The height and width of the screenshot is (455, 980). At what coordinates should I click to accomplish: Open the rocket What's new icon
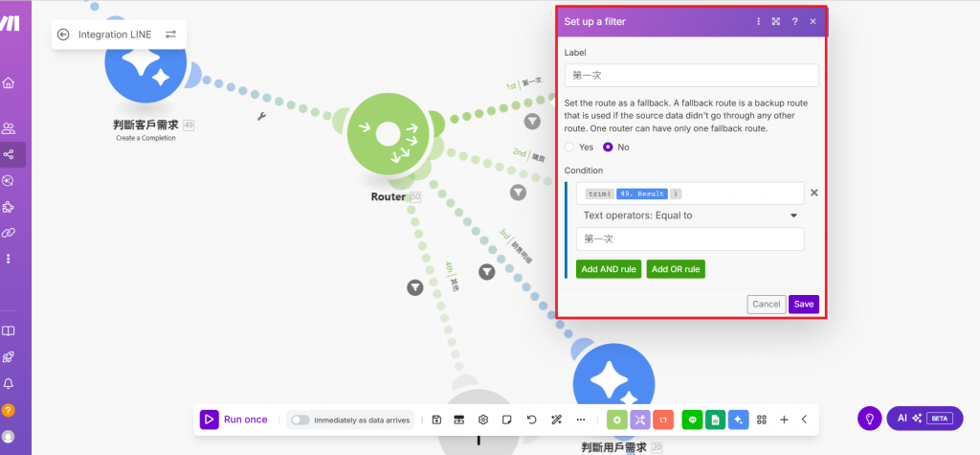click(x=9, y=357)
